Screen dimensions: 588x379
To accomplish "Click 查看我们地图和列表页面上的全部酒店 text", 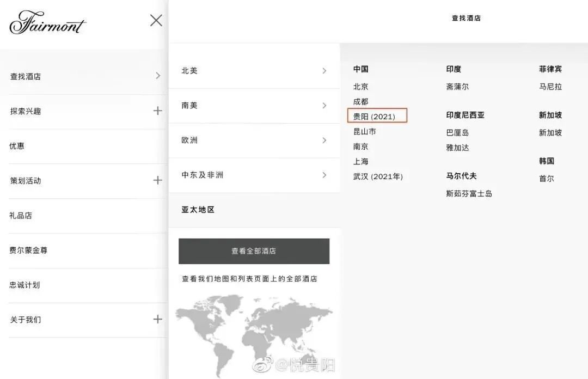I will pyautogui.click(x=250, y=279).
